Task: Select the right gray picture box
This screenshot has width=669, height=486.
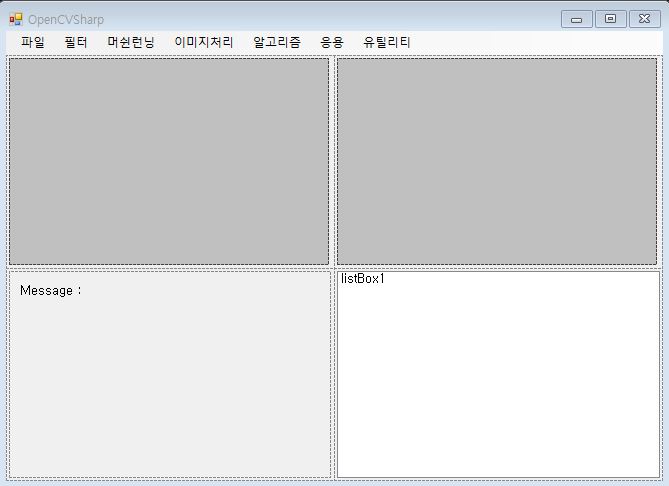Action: [497, 161]
